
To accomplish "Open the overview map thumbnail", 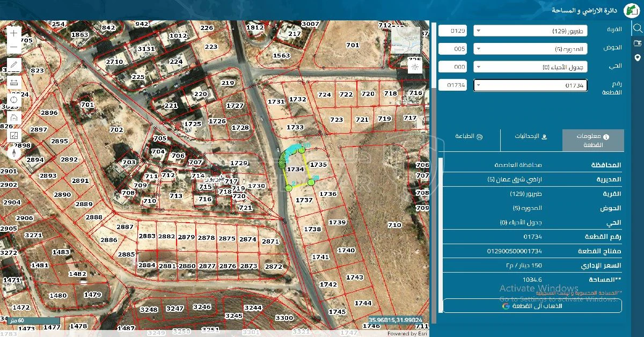I will click(406, 41).
